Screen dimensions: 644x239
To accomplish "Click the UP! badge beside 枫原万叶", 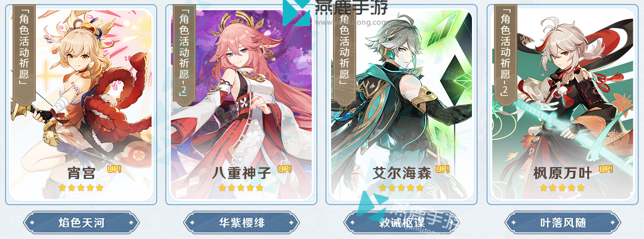I will tap(606, 169).
